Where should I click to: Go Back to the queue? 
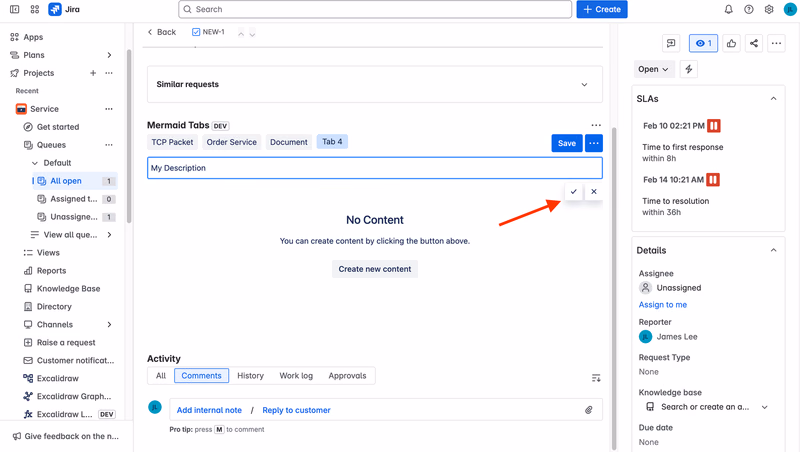[162, 32]
